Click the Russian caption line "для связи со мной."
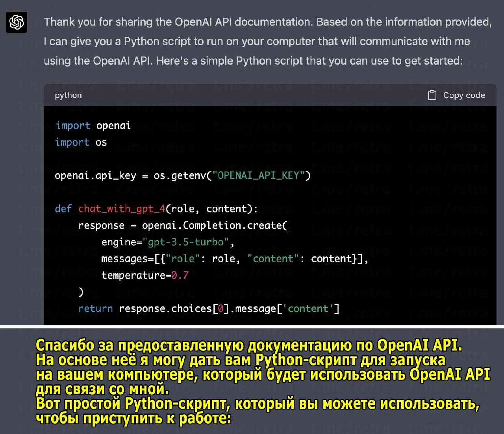 pos(102,389)
